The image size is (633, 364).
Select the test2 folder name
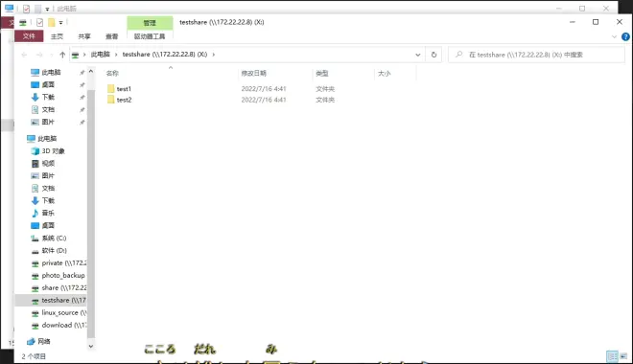(124, 100)
